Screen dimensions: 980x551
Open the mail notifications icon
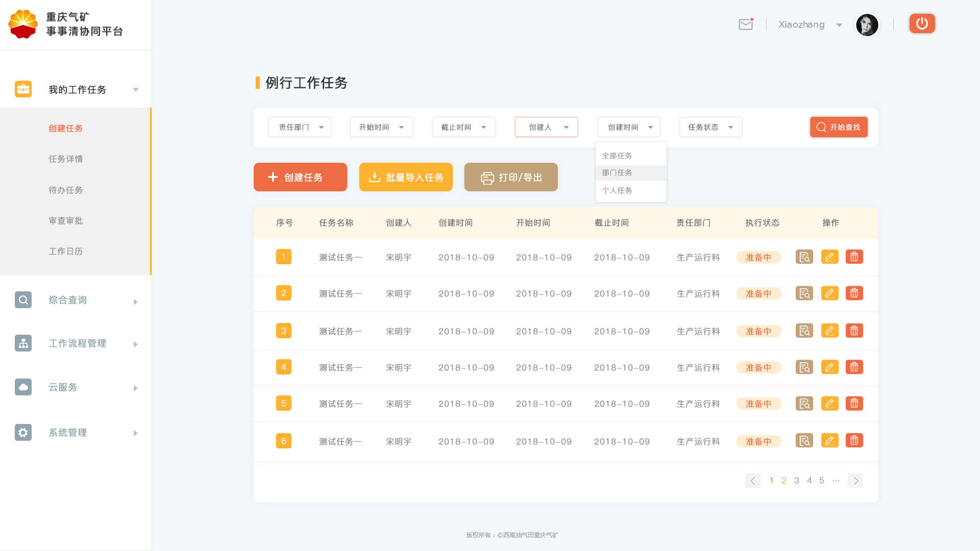pos(746,24)
